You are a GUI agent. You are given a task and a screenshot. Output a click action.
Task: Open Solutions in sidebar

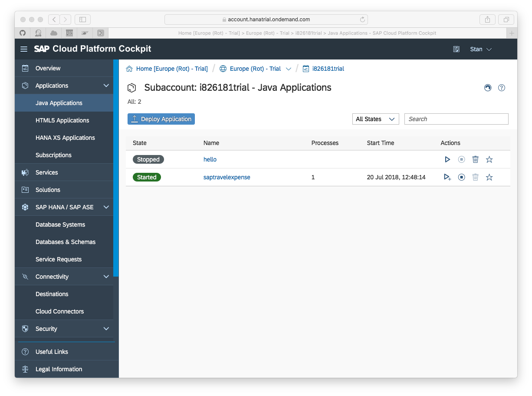tap(64, 190)
